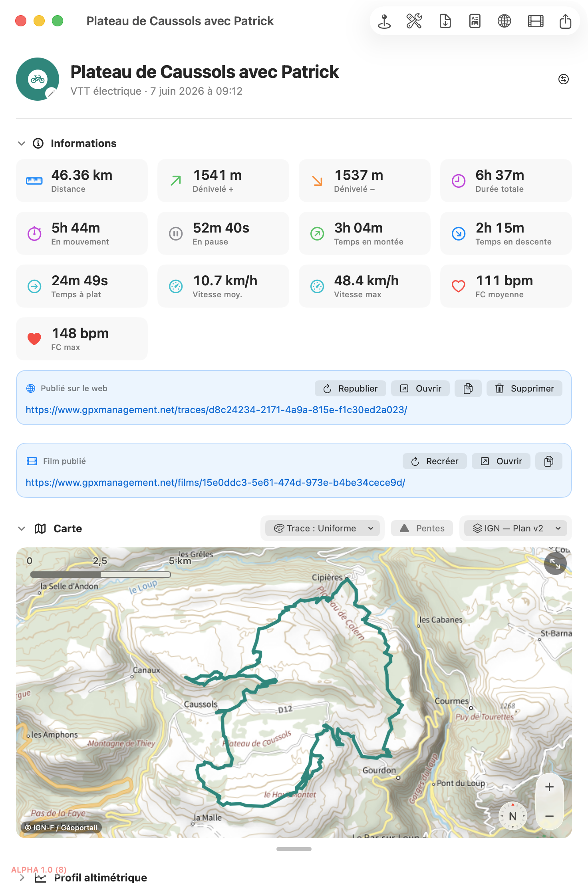588x883 pixels.
Task: Open the gpxmanagement traces URL link
Action: click(x=217, y=410)
